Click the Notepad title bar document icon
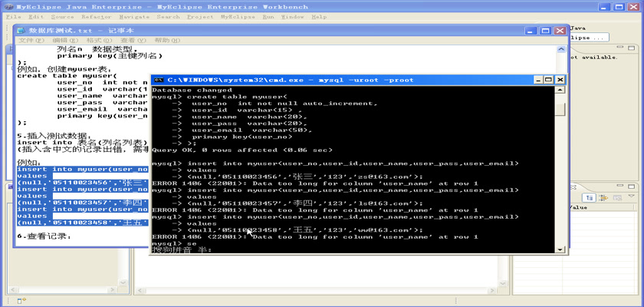The width and height of the screenshot is (644, 307). 21,31
